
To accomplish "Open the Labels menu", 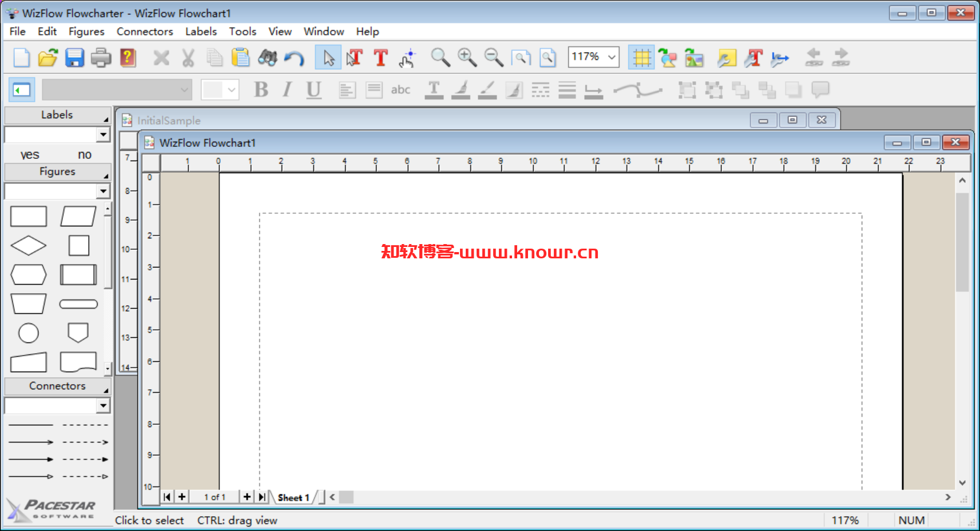I will coord(201,31).
